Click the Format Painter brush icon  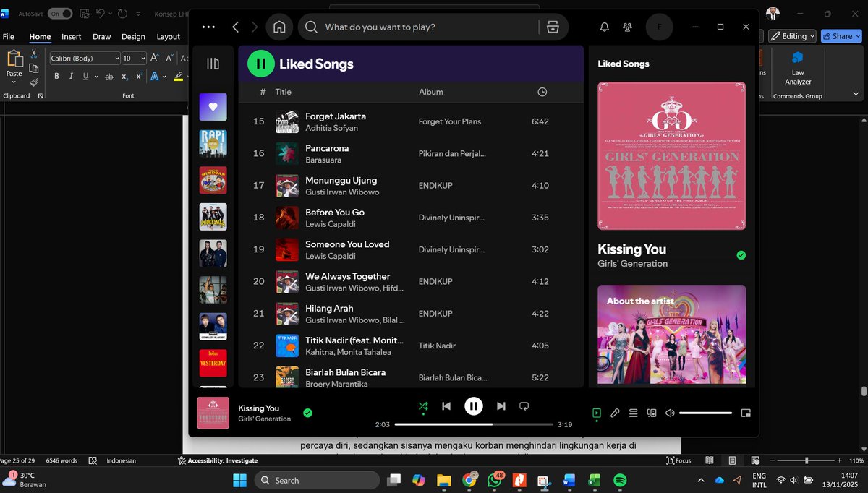click(x=34, y=82)
